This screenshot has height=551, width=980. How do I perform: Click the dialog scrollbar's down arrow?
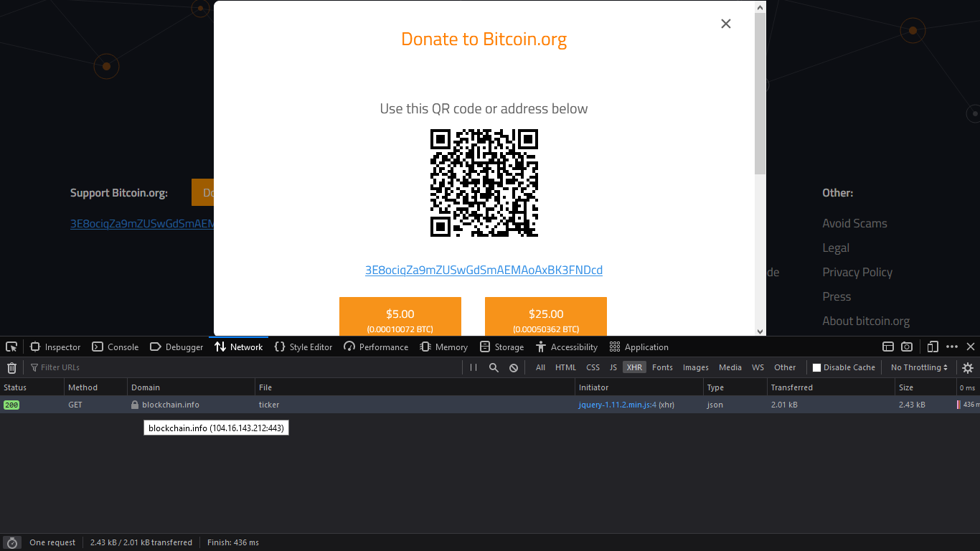point(760,331)
